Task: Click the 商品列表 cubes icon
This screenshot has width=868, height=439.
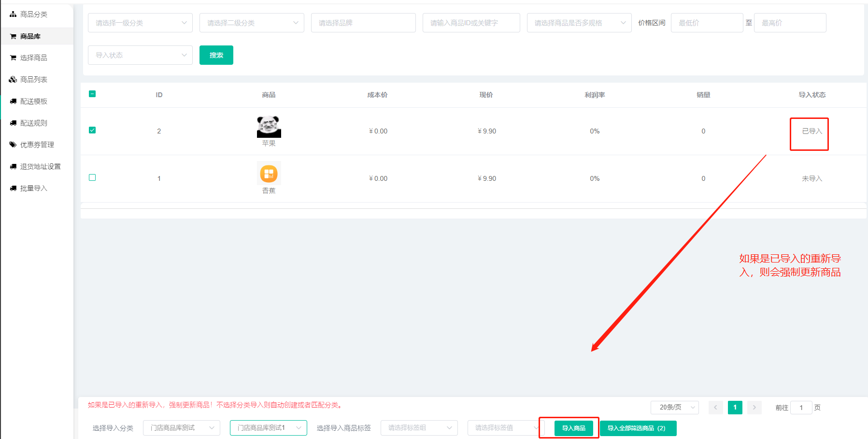Action: click(x=13, y=80)
